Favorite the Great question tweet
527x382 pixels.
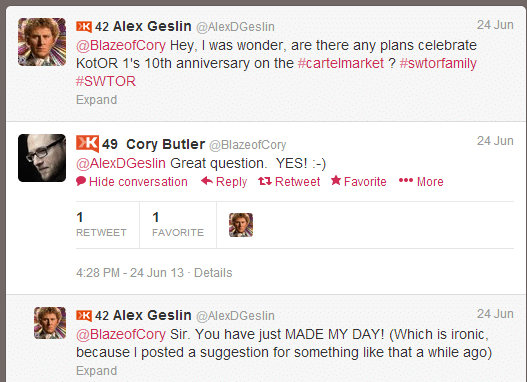point(359,181)
